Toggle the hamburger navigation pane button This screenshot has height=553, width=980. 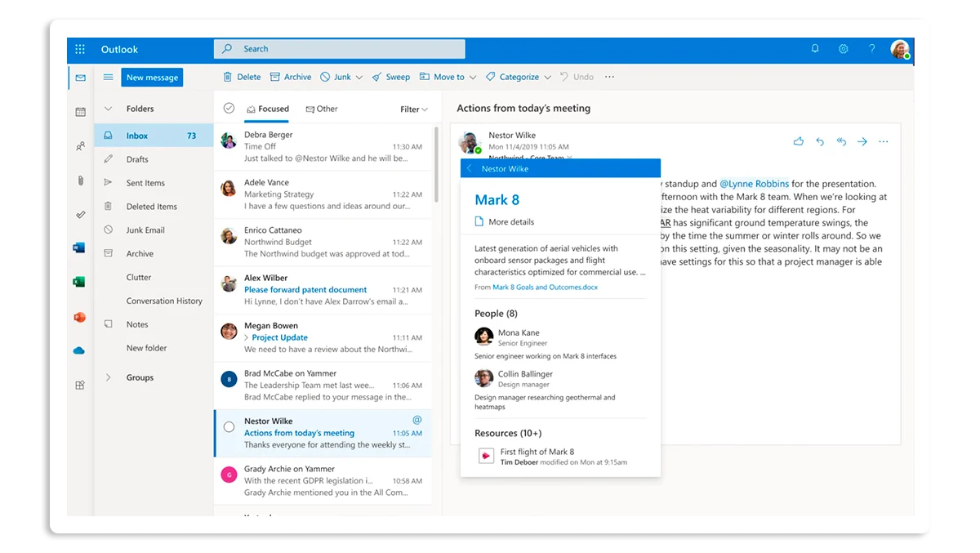pyautogui.click(x=108, y=77)
